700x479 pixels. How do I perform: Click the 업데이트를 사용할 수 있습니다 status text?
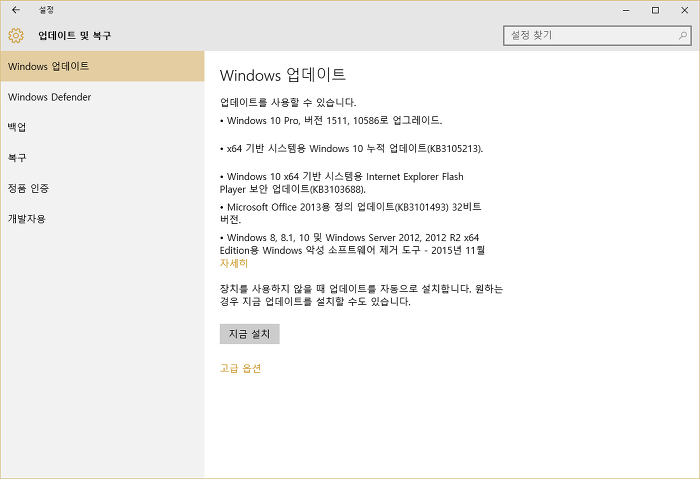(288, 102)
